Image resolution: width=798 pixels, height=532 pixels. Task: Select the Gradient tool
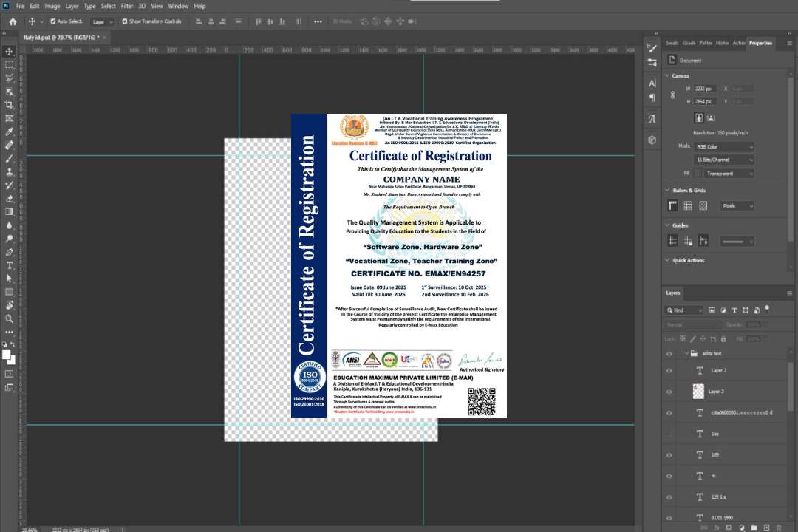coord(9,212)
